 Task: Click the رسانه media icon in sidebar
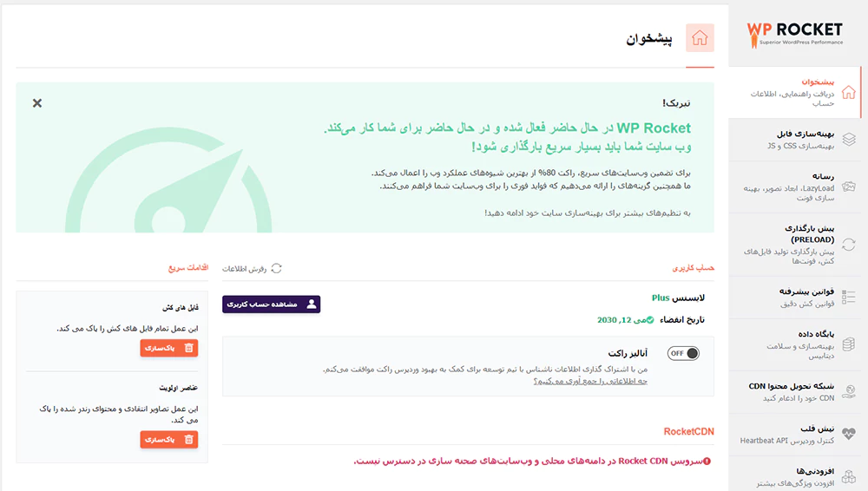click(x=849, y=187)
